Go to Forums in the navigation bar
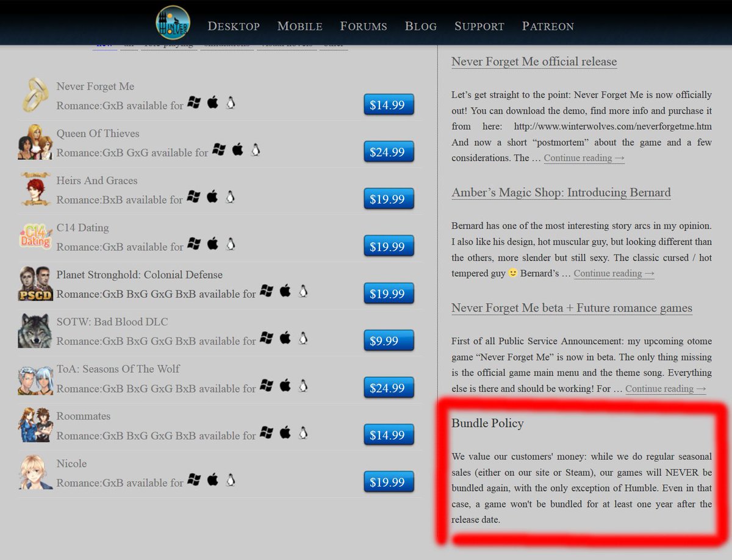The image size is (732, 560). tap(364, 26)
